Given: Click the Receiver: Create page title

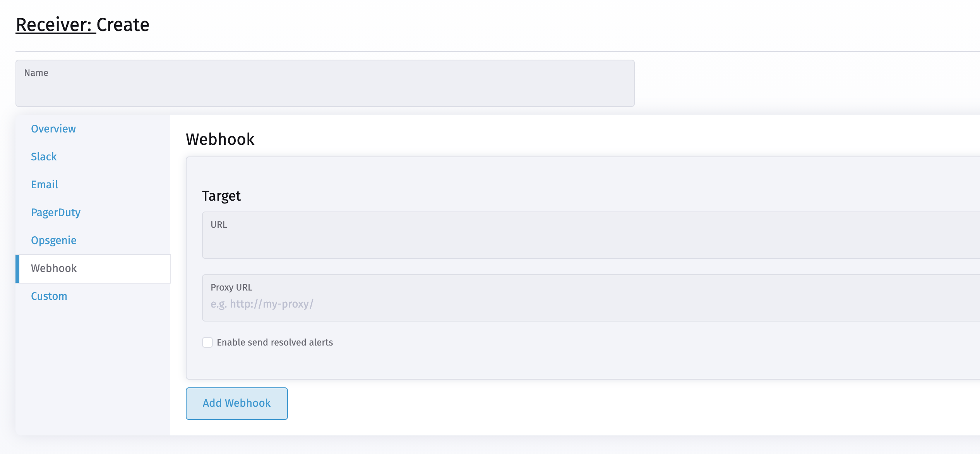Looking at the screenshot, I should [x=82, y=24].
